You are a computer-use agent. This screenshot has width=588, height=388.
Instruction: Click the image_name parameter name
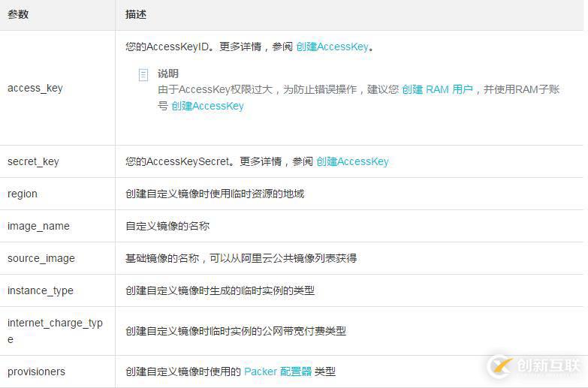point(38,226)
